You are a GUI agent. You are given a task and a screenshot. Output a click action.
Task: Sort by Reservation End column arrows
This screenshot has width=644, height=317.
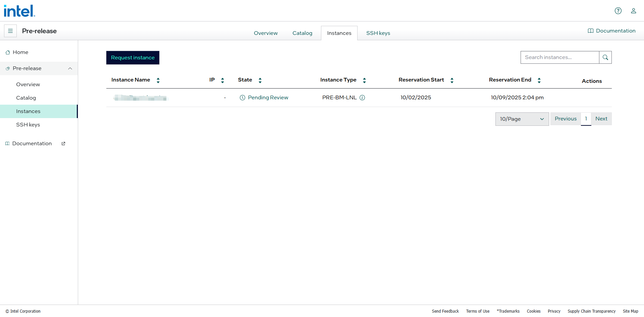pyautogui.click(x=539, y=80)
